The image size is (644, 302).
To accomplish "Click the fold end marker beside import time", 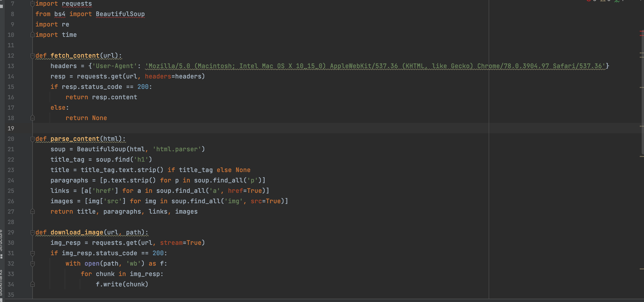I will click(32, 35).
